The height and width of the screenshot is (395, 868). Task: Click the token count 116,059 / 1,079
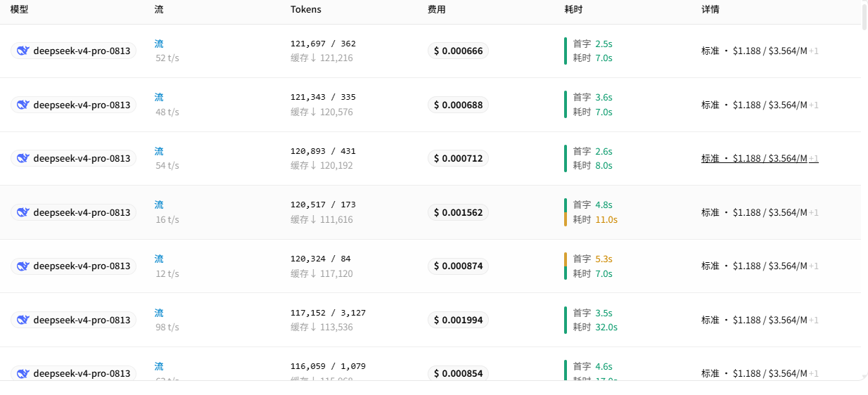(328, 366)
